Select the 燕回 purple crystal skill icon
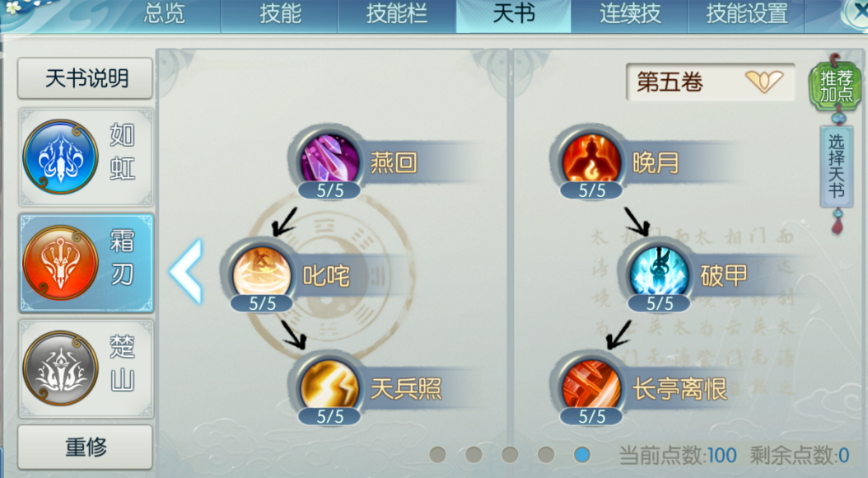The width and height of the screenshot is (868, 478). [x=329, y=161]
